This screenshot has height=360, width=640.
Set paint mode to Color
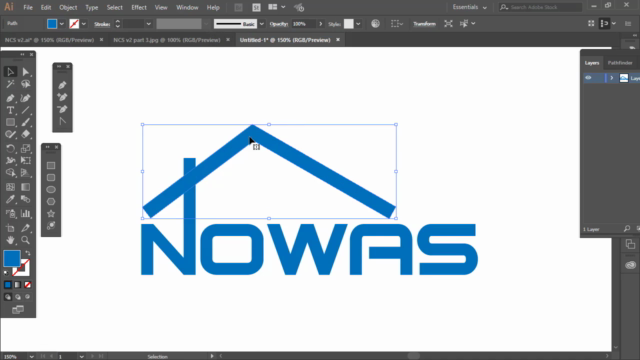[8, 285]
